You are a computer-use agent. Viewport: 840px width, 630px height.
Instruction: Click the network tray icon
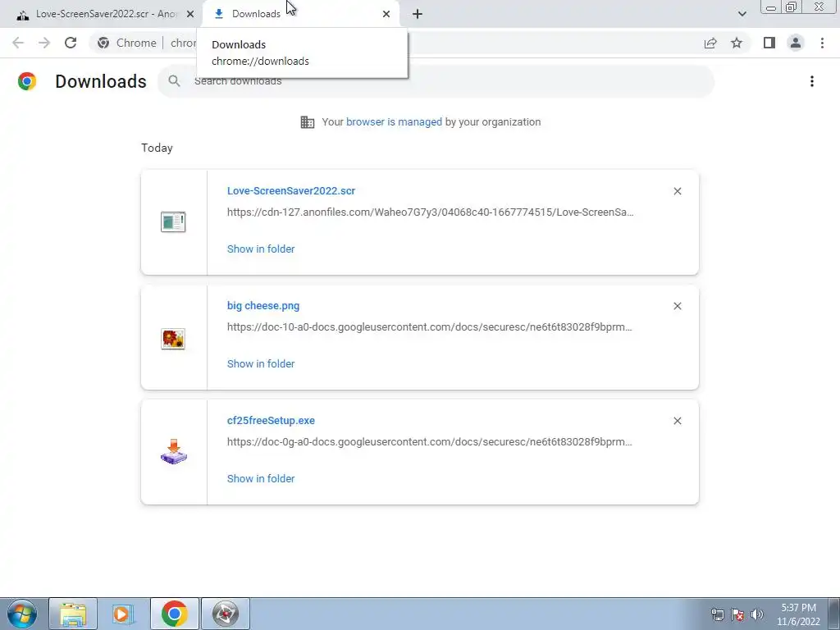(x=717, y=614)
